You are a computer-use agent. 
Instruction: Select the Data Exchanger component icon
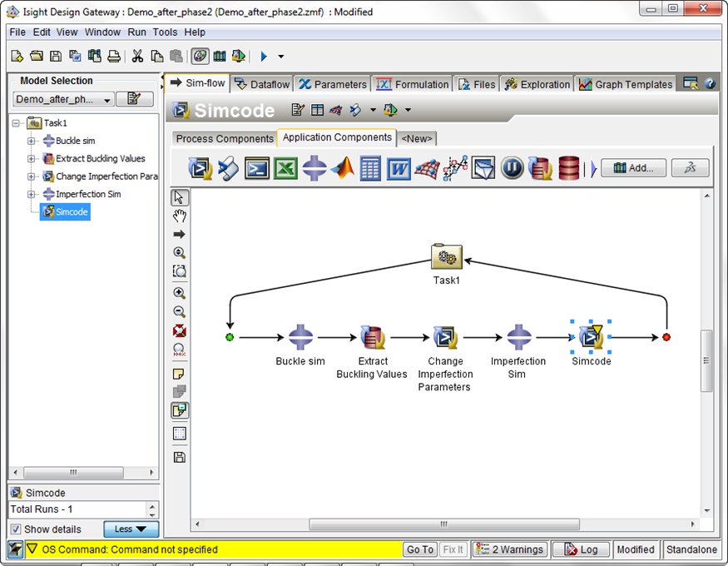tap(541, 168)
